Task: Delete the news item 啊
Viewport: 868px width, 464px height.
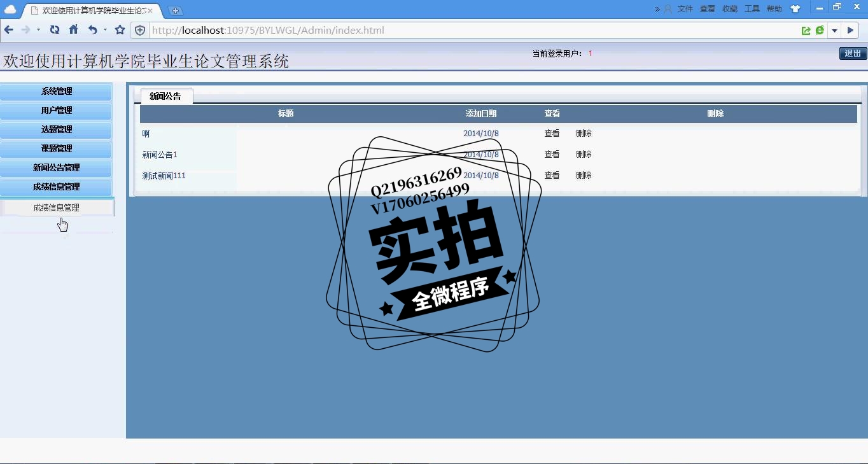Action: 584,134
